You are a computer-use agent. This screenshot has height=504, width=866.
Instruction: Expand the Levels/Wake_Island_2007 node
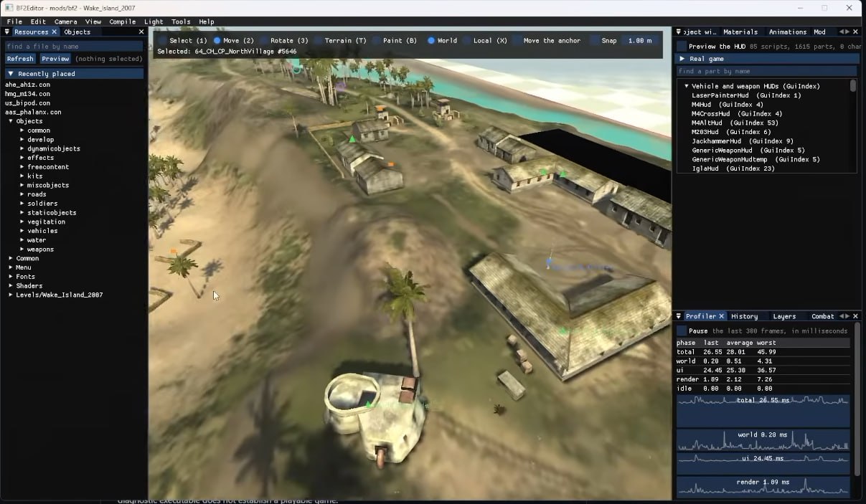pyautogui.click(x=11, y=295)
